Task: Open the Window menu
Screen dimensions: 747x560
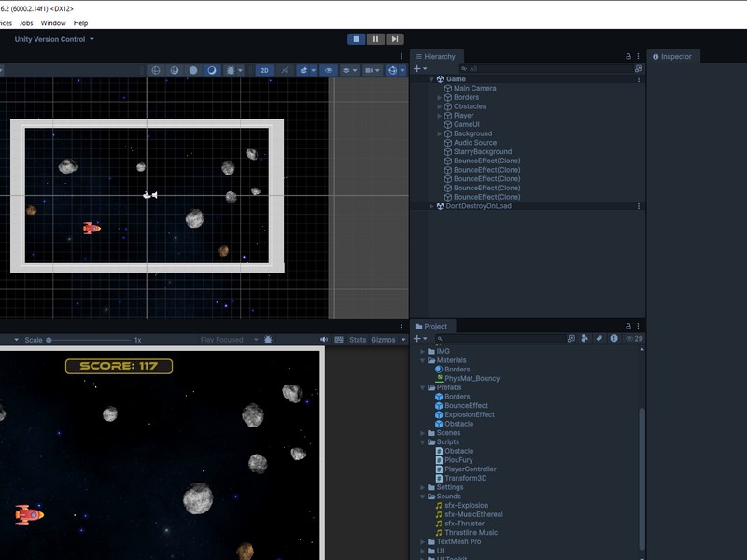Action: click(53, 22)
